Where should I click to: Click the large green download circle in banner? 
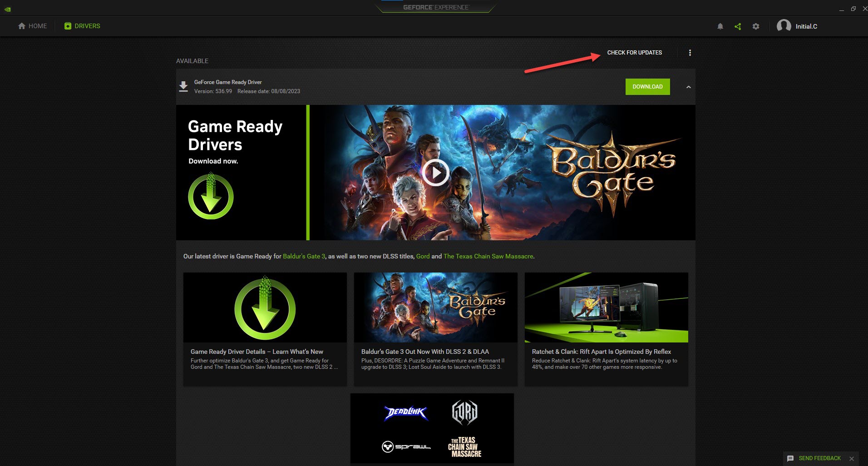tap(211, 196)
